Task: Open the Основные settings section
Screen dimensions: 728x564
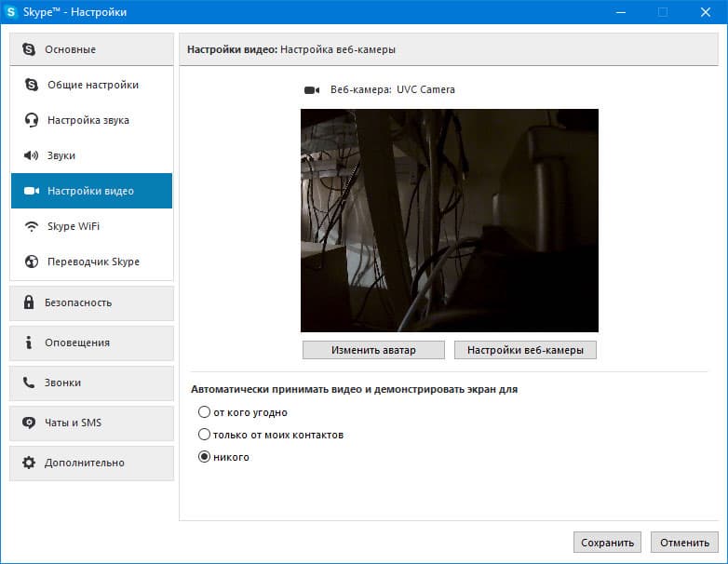Action: (x=91, y=49)
